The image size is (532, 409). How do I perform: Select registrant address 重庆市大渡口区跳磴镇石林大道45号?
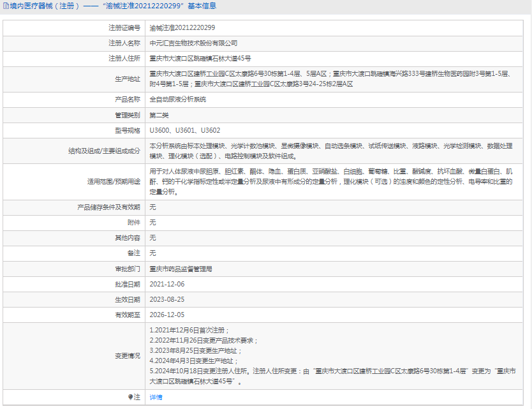[200, 58]
